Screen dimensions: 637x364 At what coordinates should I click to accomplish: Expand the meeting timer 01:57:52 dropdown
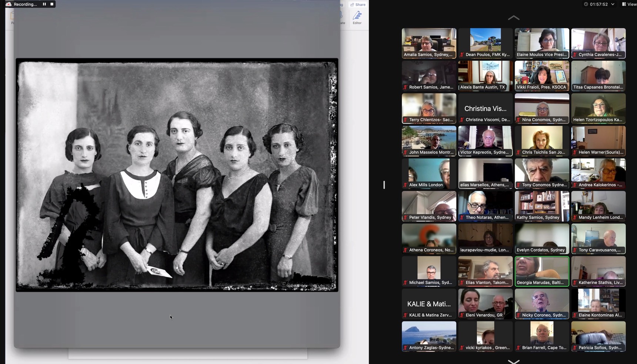(x=613, y=4)
